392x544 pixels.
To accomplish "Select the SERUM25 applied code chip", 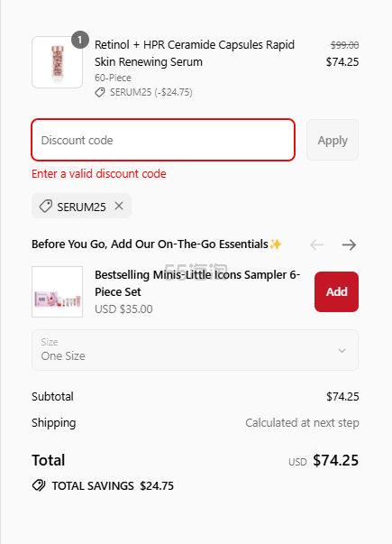I will click(81, 206).
